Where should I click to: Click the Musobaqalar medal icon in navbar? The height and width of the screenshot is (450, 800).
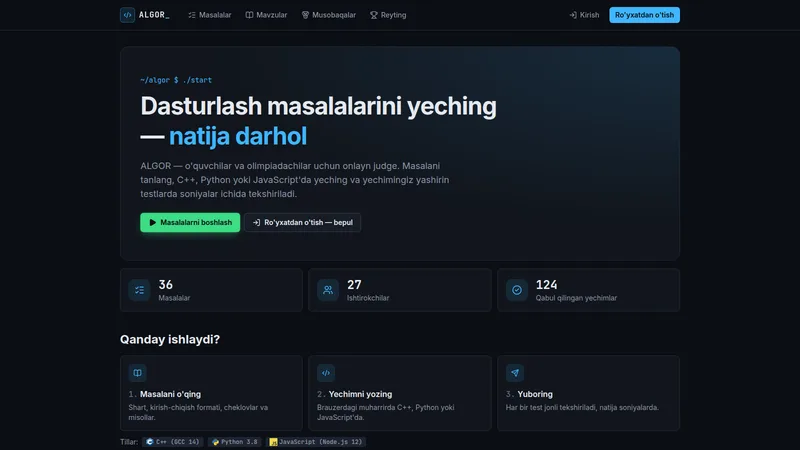pos(305,15)
